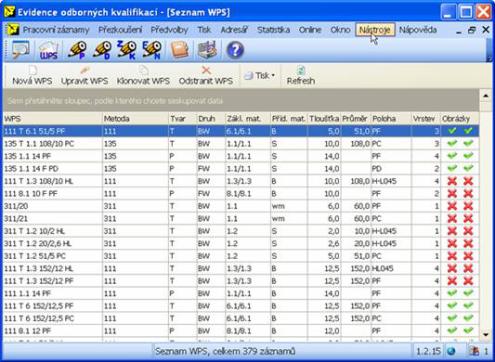Click the Refresh button
Image resolution: width=495 pixels, height=362 pixels.
pos(301,76)
